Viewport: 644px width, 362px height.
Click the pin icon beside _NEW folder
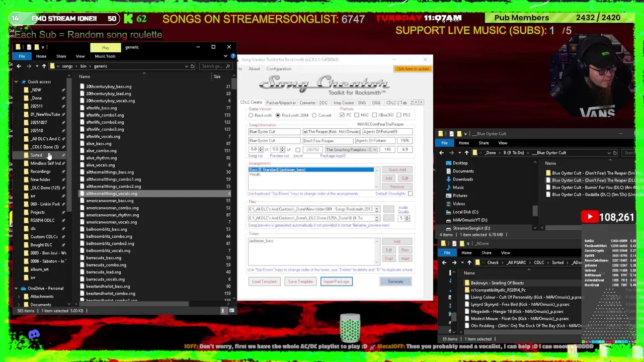click(x=63, y=90)
